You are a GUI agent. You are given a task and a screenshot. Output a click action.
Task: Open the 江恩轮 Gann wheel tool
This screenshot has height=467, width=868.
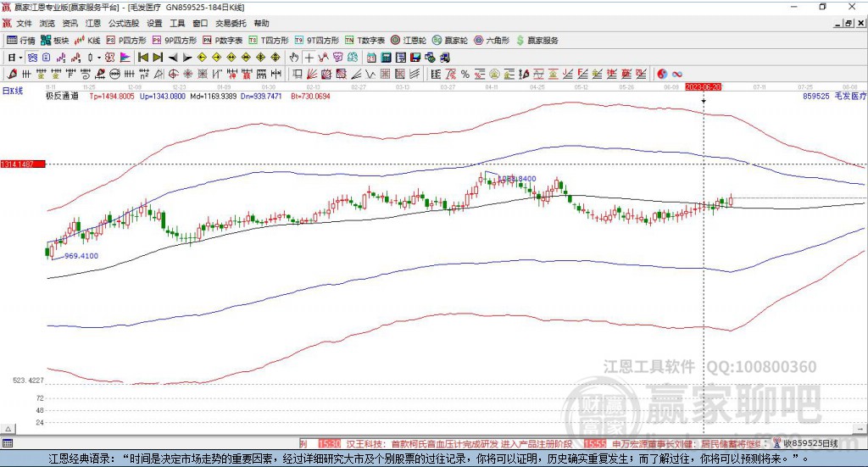[409, 41]
